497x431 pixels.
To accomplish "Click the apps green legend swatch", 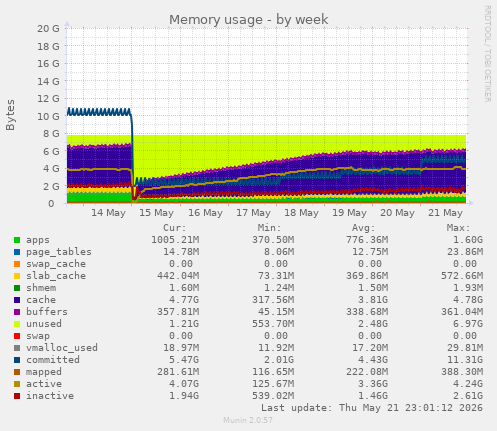I will (x=17, y=240).
